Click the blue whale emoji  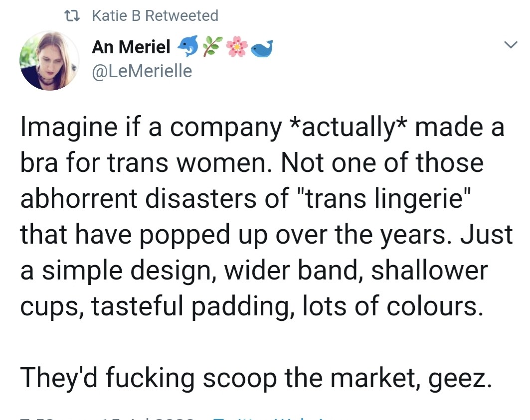pyautogui.click(x=261, y=48)
